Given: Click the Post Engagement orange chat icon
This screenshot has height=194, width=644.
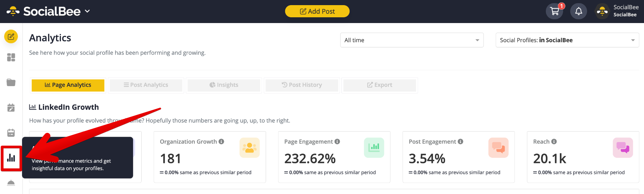Looking at the screenshot, I should pyautogui.click(x=498, y=148).
